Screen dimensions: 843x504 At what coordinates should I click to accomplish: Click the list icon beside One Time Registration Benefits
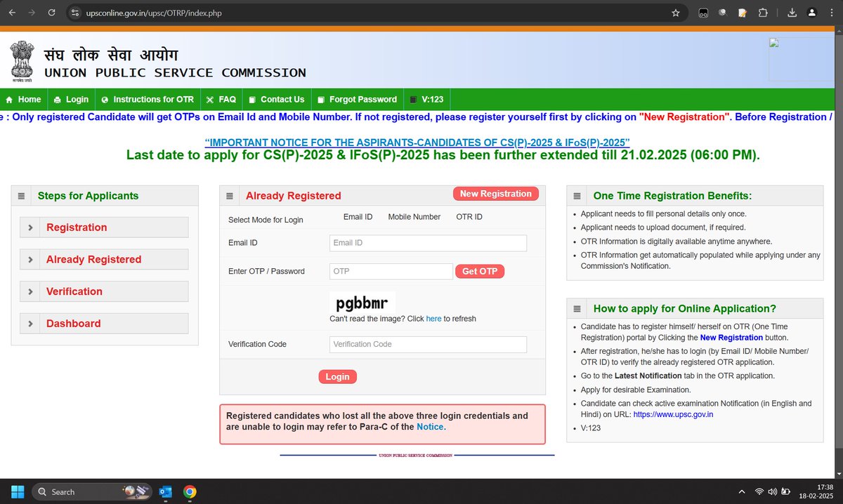[577, 197]
